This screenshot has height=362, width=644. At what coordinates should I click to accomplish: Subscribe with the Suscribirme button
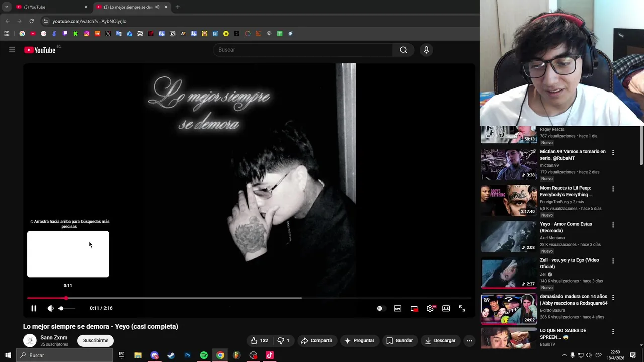[95, 340]
